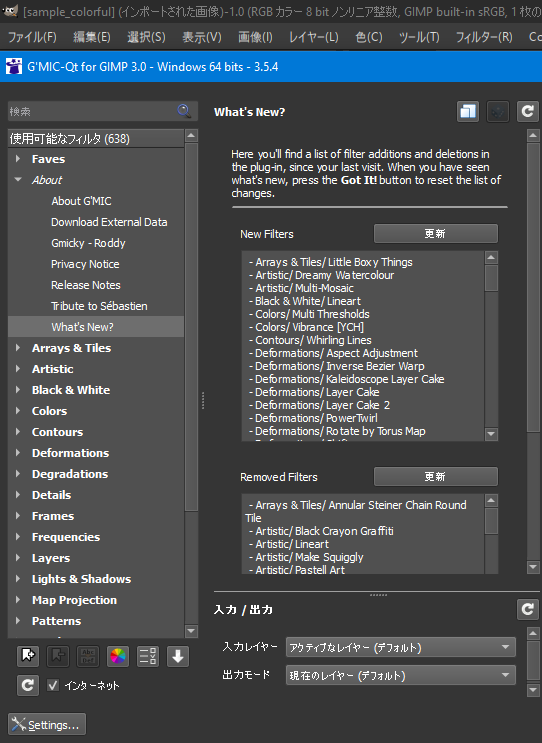
Task: Click the filter visibility checklist icon
Action: pos(148,656)
